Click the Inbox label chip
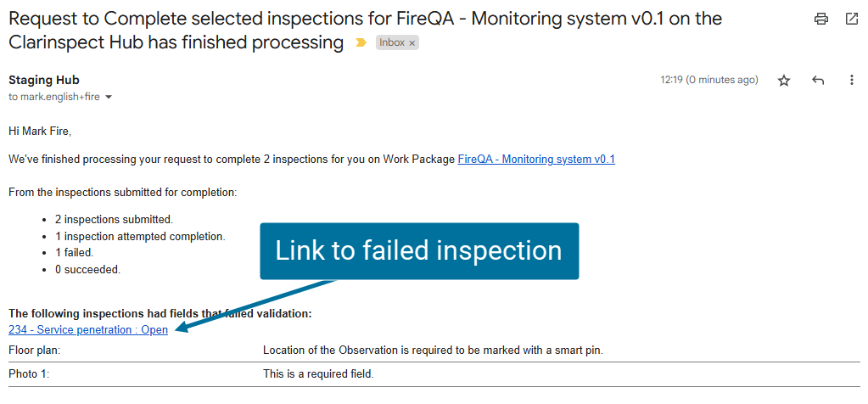Viewport: 868px width, 404px height. pyautogui.click(x=392, y=42)
